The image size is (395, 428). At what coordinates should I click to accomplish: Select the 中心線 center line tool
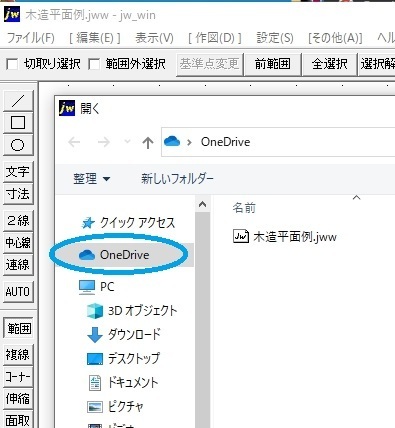[x=18, y=242]
